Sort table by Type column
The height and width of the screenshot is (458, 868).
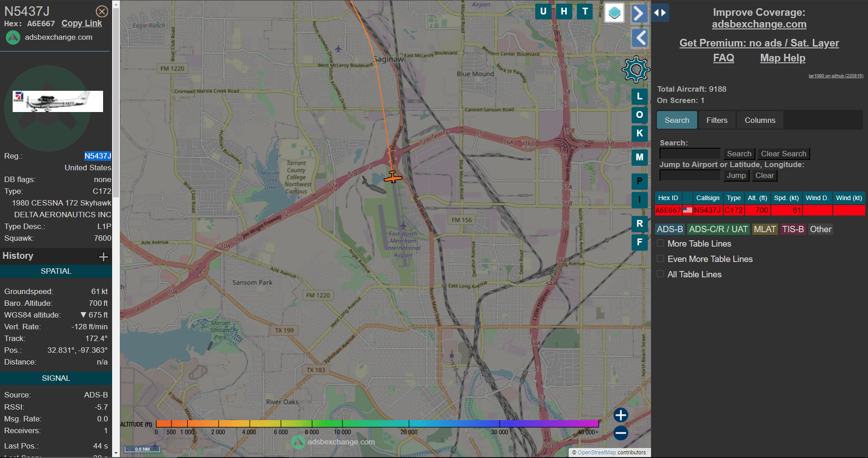734,198
